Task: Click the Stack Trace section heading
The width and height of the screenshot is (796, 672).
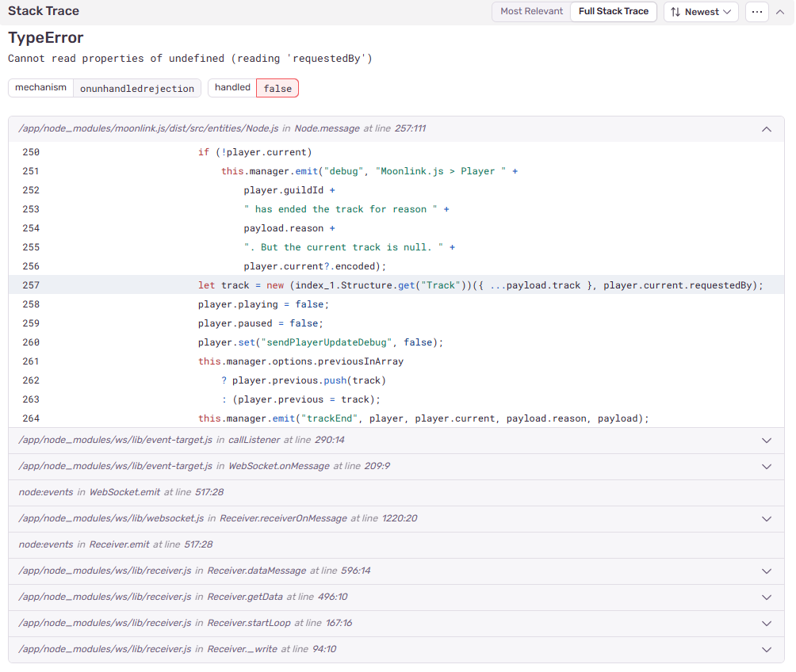Action: click(x=44, y=12)
